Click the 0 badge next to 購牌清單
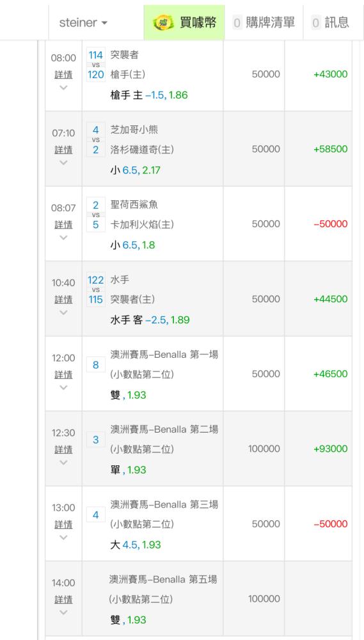The image size is (364, 640). pyautogui.click(x=237, y=22)
